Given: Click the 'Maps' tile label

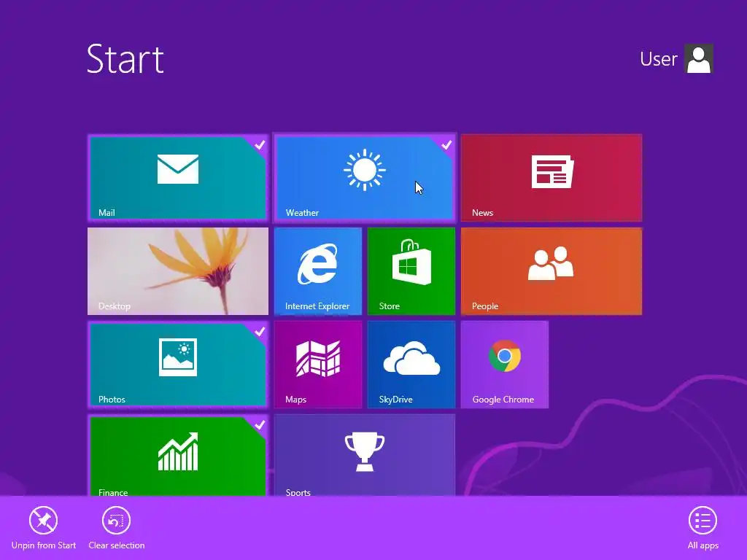Looking at the screenshot, I should pos(295,400).
